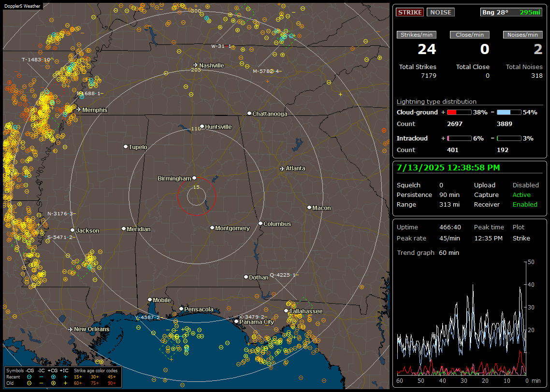Click the airplane icon beside Nashville
This screenshot has height=392, width=550.
click(x=195, y=65)
